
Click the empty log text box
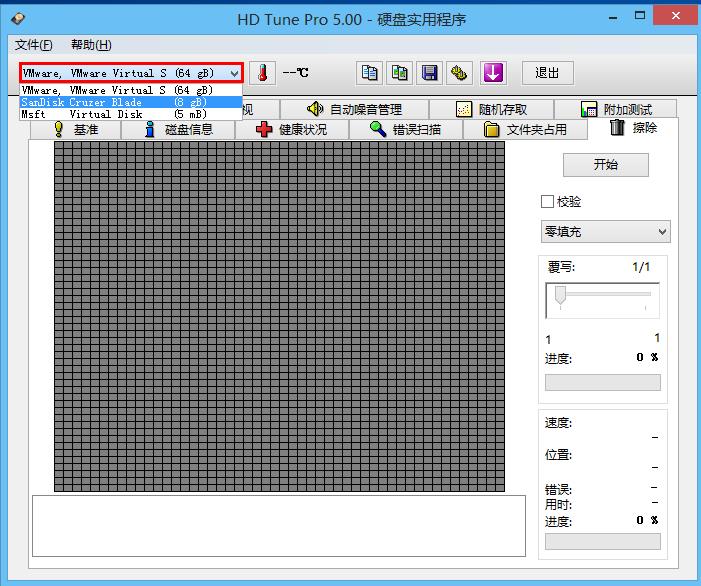[x=279, y=526]
